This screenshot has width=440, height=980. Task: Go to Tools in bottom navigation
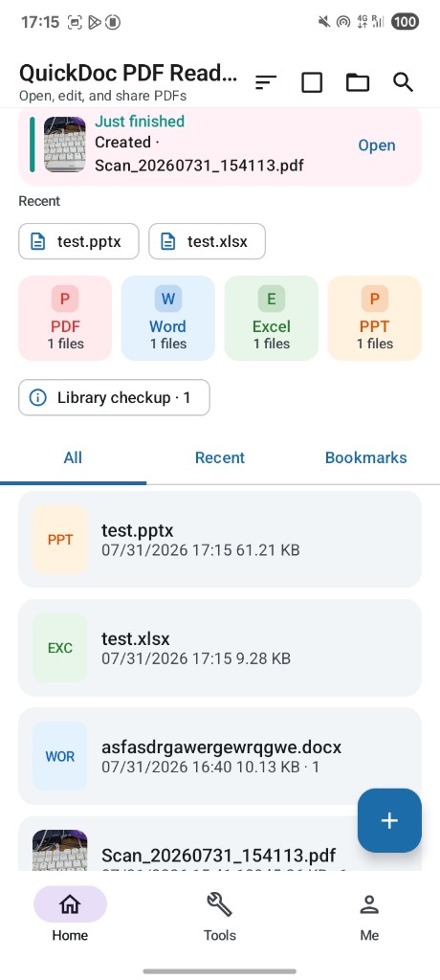219,916
